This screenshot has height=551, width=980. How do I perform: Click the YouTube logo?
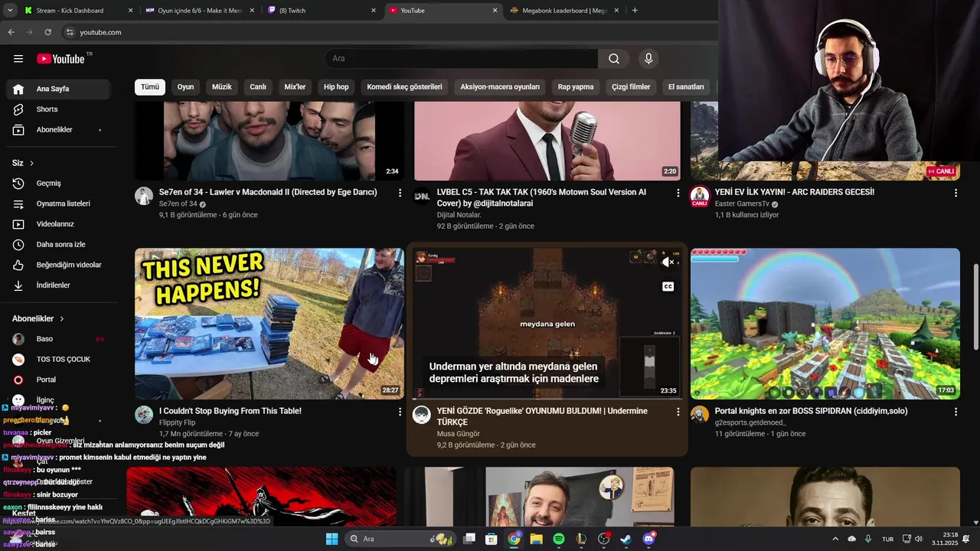(x=60, y=59)
